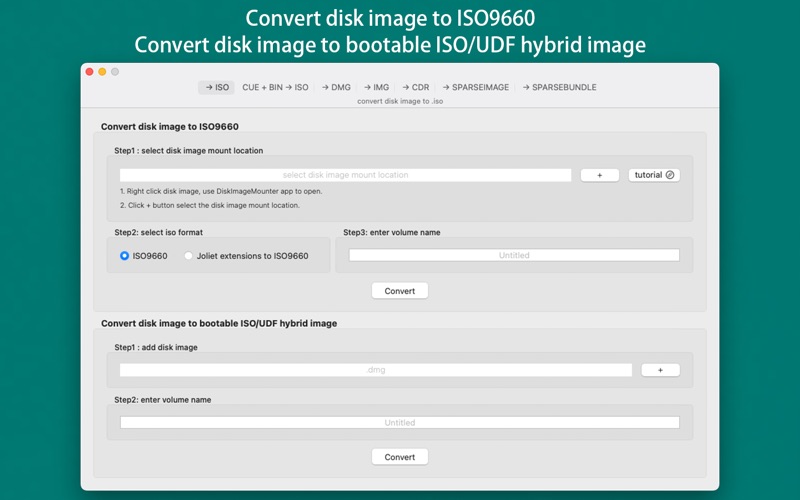Switch to the → SPARSEBUNDLE tab
The width and height of the screenshot is (800, 500).
pyautogui.click(x=559, y=87)
